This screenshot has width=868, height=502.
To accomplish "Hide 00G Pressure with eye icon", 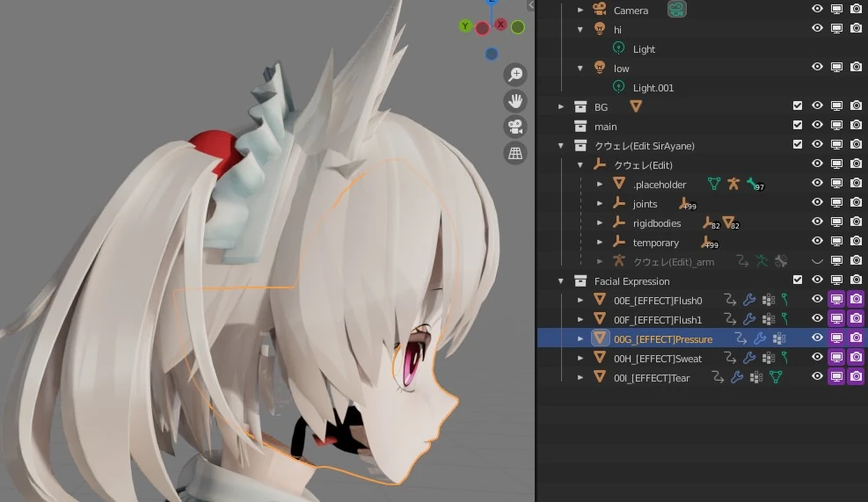I will coord(817,338).
